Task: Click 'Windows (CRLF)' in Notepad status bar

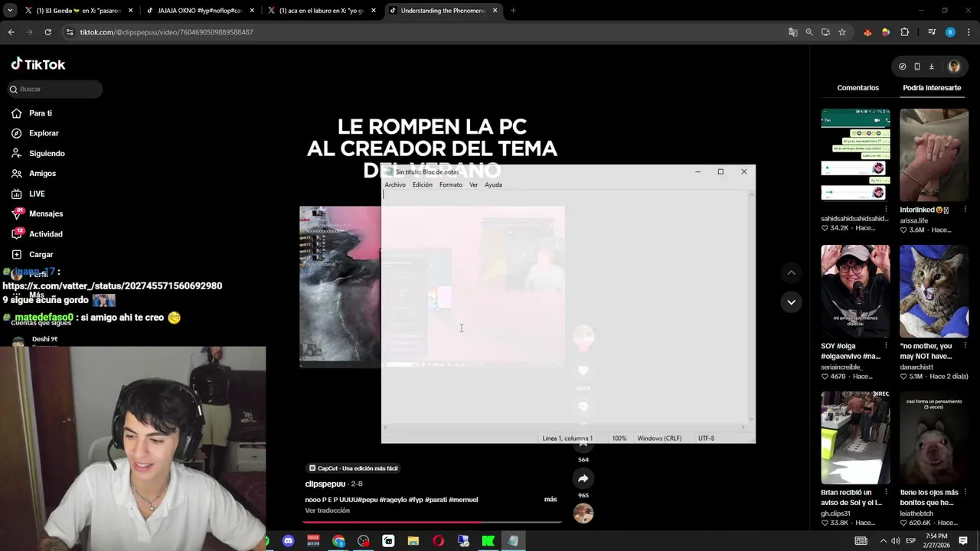Action: coord(659,439)
